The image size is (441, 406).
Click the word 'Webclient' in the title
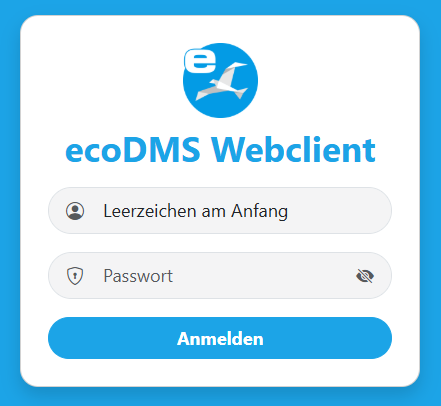click(293, 150)
